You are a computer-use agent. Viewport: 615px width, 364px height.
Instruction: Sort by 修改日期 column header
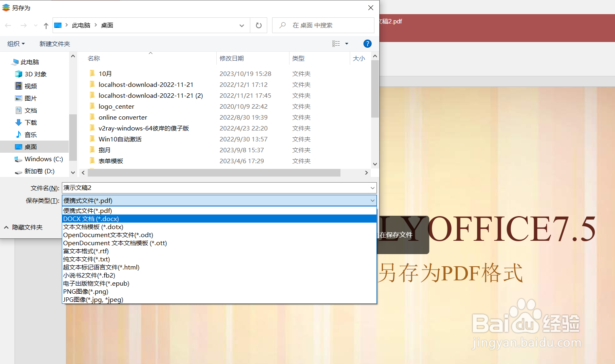pyautogui.click(x=232, y=58)
